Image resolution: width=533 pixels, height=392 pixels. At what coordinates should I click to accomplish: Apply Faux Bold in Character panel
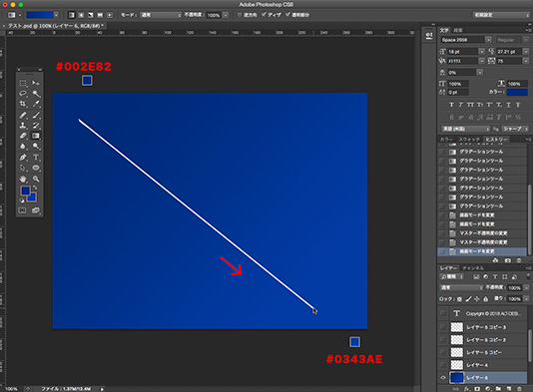[451, 105]
